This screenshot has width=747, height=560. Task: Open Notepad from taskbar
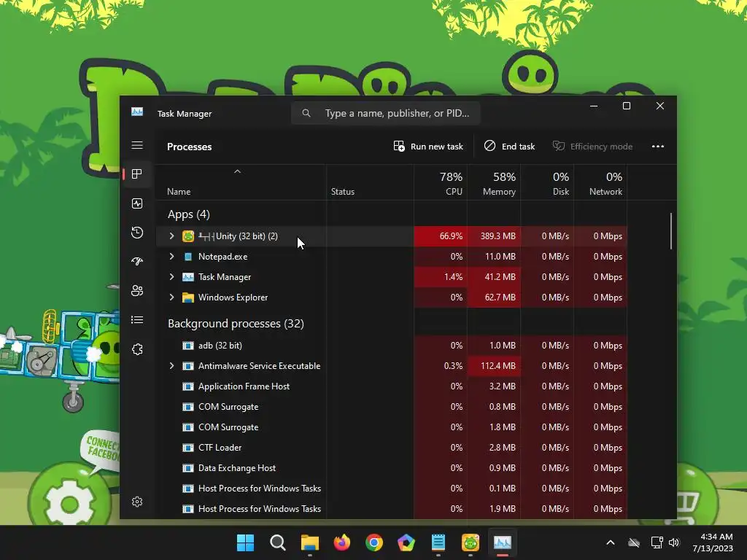coord(438,542)
